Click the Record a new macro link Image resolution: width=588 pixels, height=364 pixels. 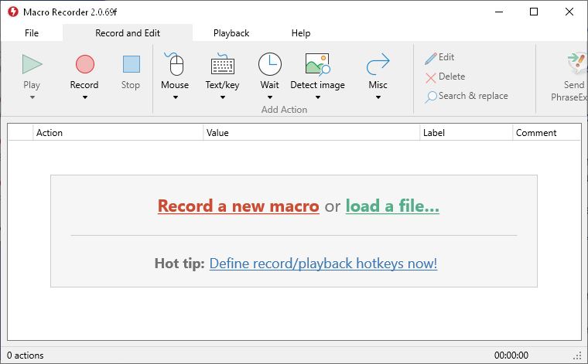pyautogui.click(x=238, y=206)
